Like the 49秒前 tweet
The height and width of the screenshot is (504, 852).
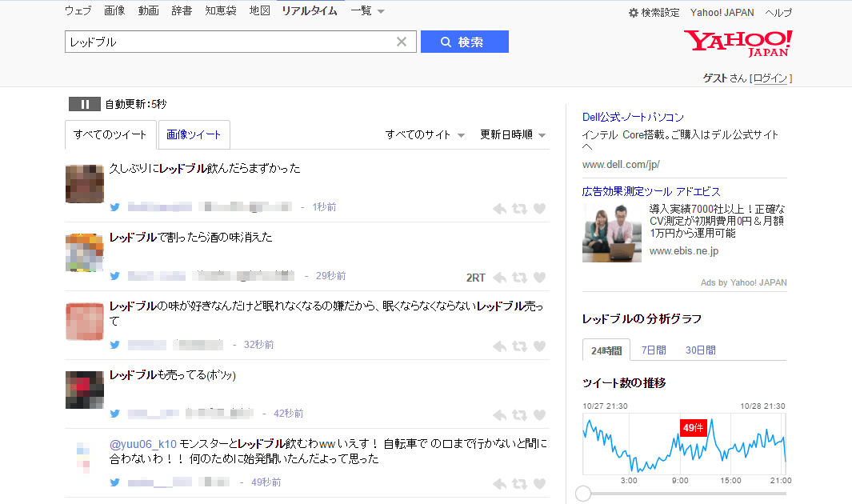tap(539, 484)
